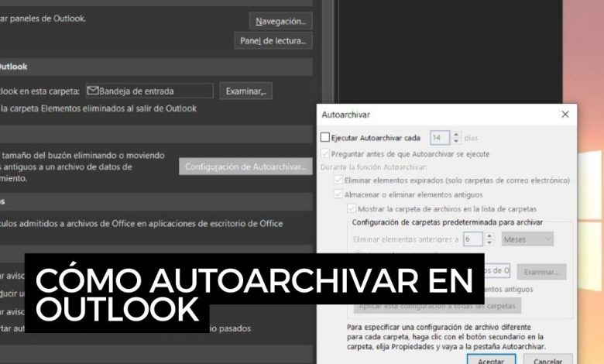Click the months value field showing 6
Image resolution: width=604 pixels, height=364 pixels.
pos(472,239)
